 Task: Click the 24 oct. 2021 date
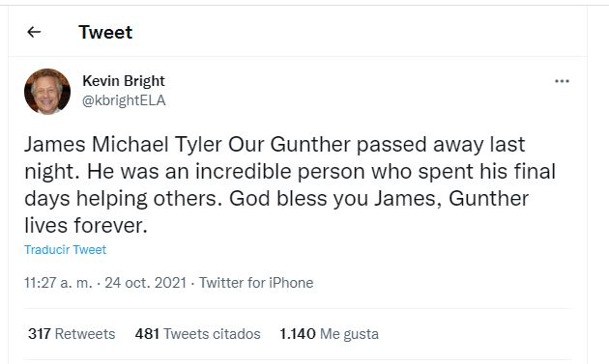point(146,283)
